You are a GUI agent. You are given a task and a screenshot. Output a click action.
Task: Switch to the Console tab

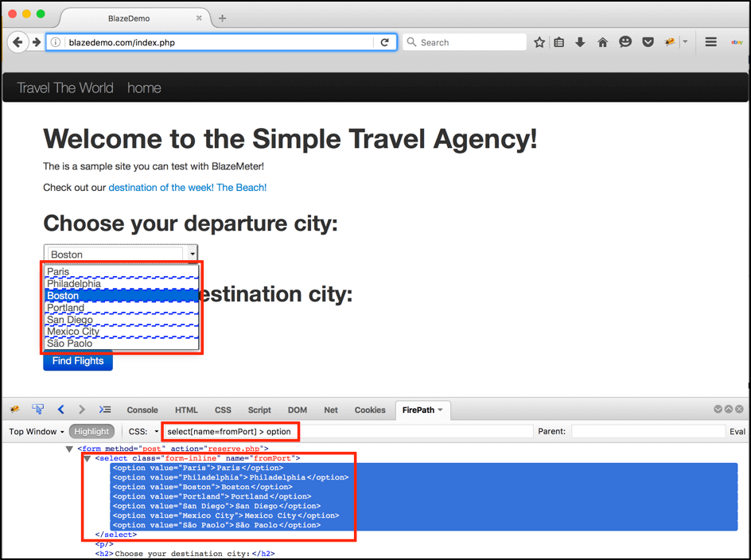click(142, 410)
